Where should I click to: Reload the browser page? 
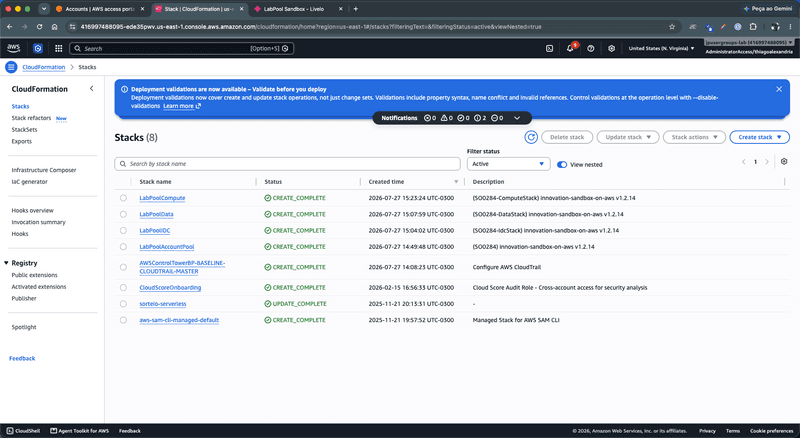[x=39, y=27]
